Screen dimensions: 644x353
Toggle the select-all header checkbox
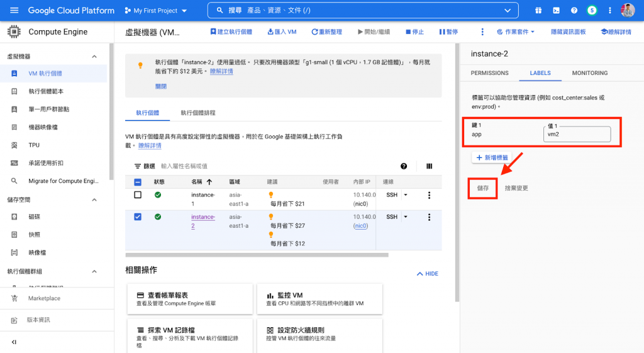pyautogui.click(x=138, y=182)
